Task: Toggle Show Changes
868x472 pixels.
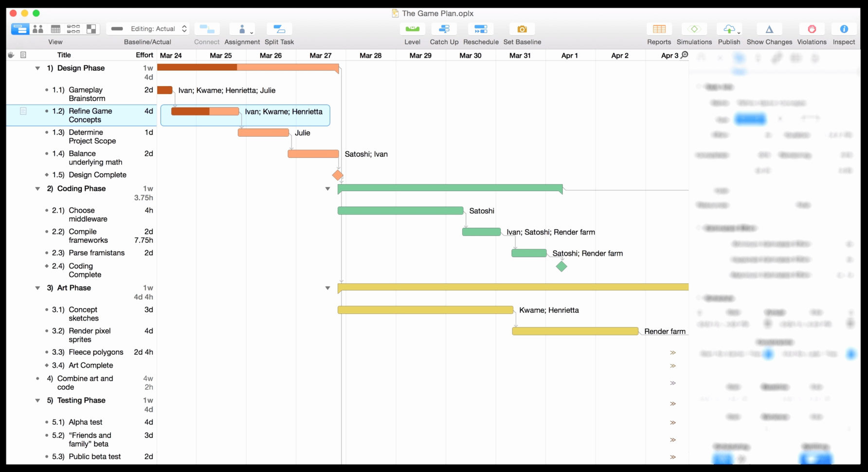Action: pyautogui.click(x=769, y=29)
